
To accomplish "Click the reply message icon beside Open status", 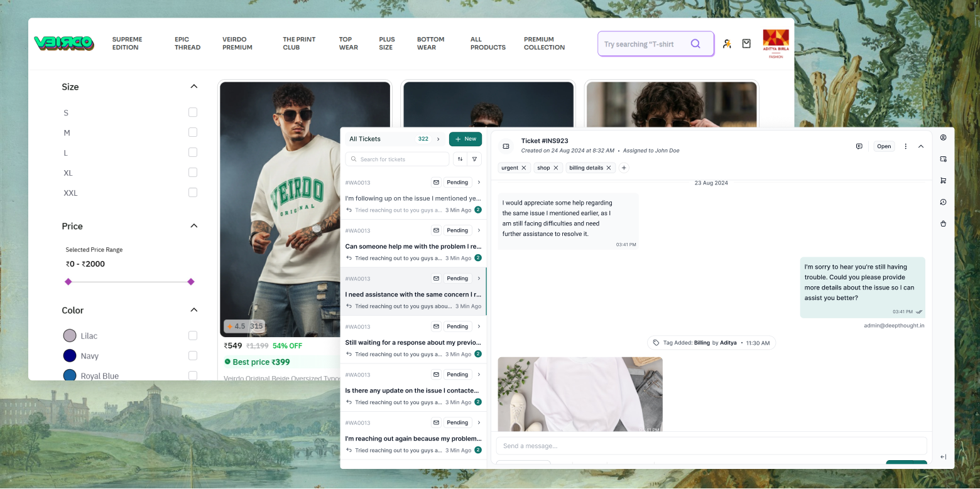I will [859, 146].
